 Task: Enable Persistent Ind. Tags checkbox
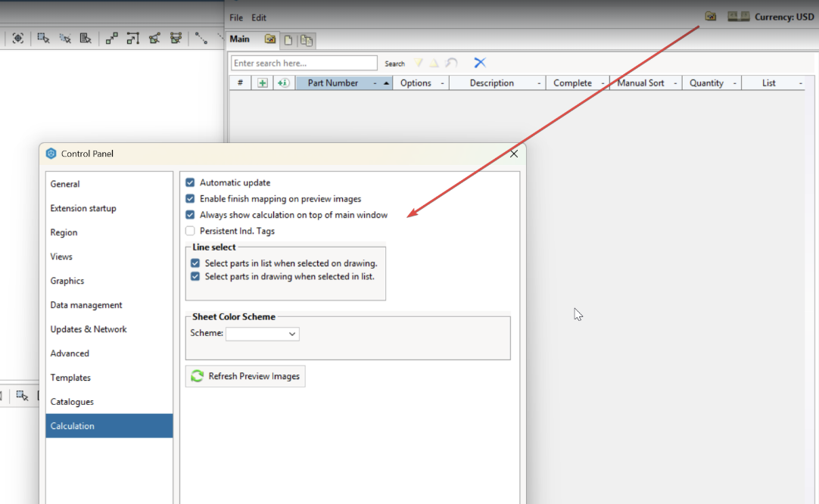click(x=190, y=231)
